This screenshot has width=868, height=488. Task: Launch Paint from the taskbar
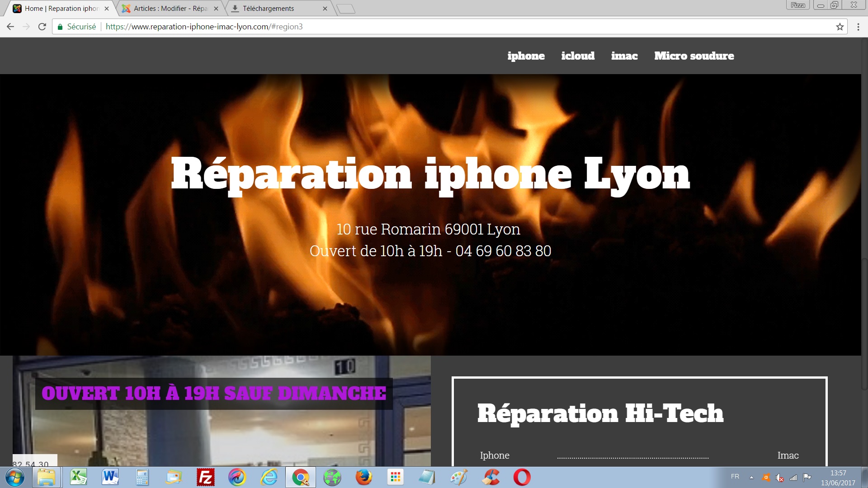(x=459, y=477)
